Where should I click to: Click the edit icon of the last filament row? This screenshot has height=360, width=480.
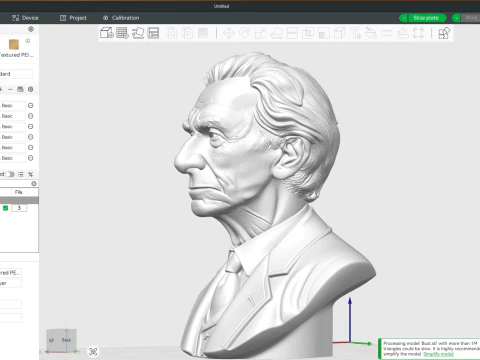click(31, 158)
